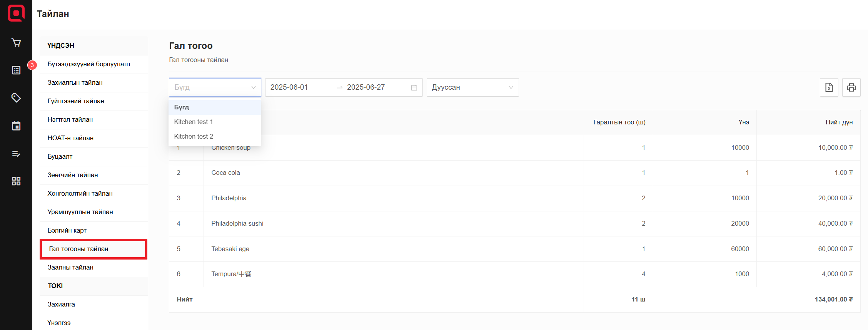This screenshot has height=330, width=868.
Task: Open the shopping cart sidebar icon
Action: [16, 43]
